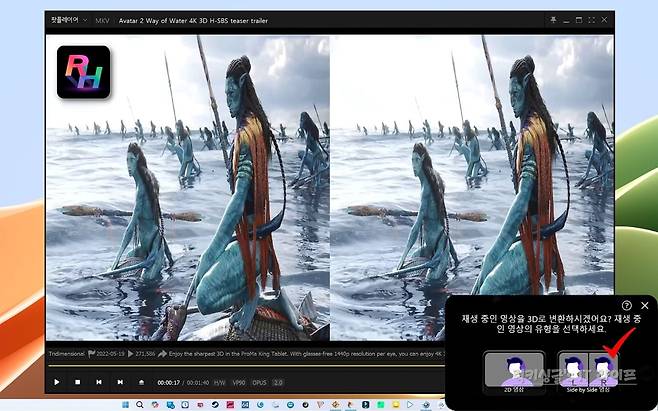Click the RH logo overlay on video
Viewport: 658px width, 411px height.
click(82, 72)
